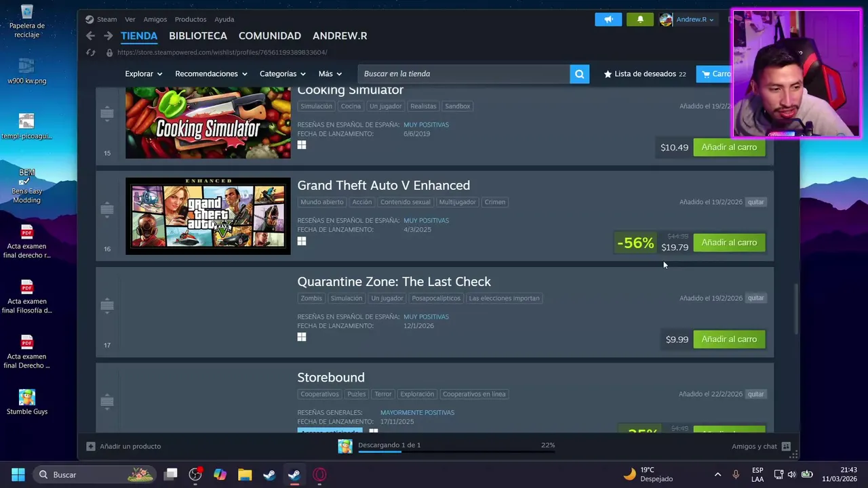The height and width of the screenshot is (488, 868).
Task: Reload the store page
Action: tap(91, 52)
